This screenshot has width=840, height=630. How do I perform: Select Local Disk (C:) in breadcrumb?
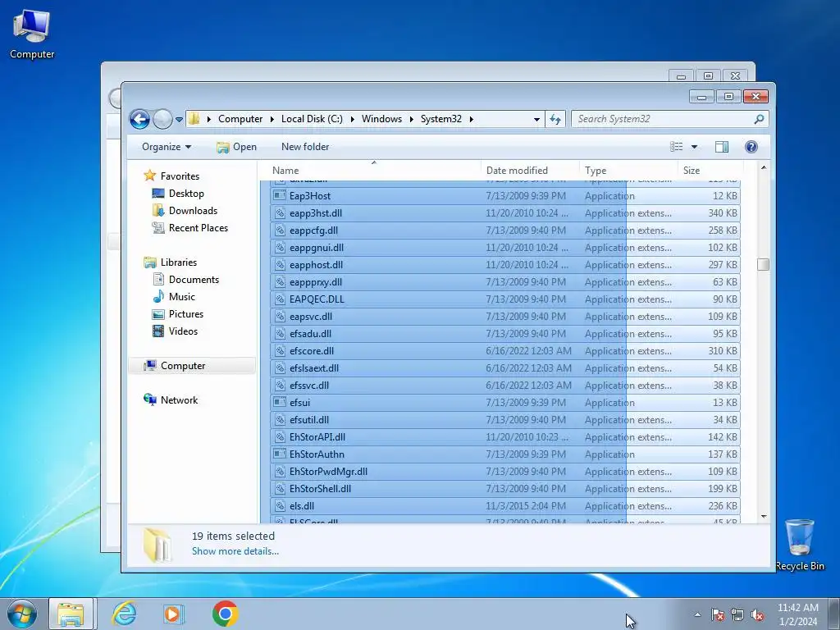312,119
